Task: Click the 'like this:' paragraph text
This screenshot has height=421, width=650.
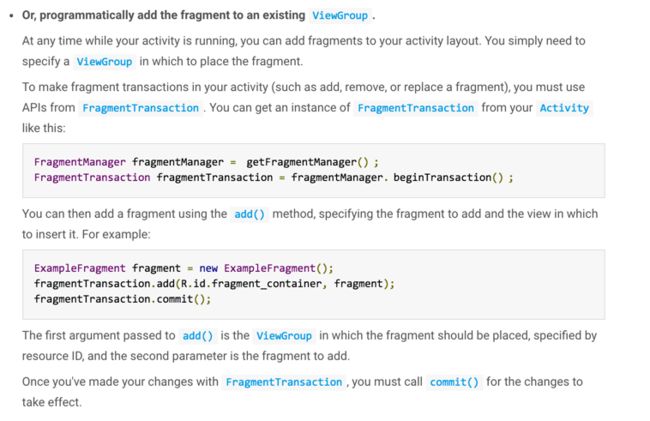Action: coord(44,128)
